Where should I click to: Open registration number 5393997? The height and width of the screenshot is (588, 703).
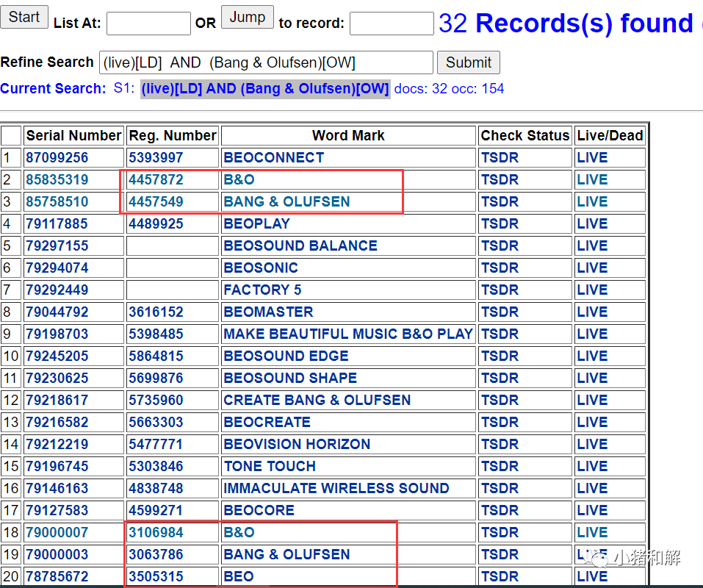(156, 157)
